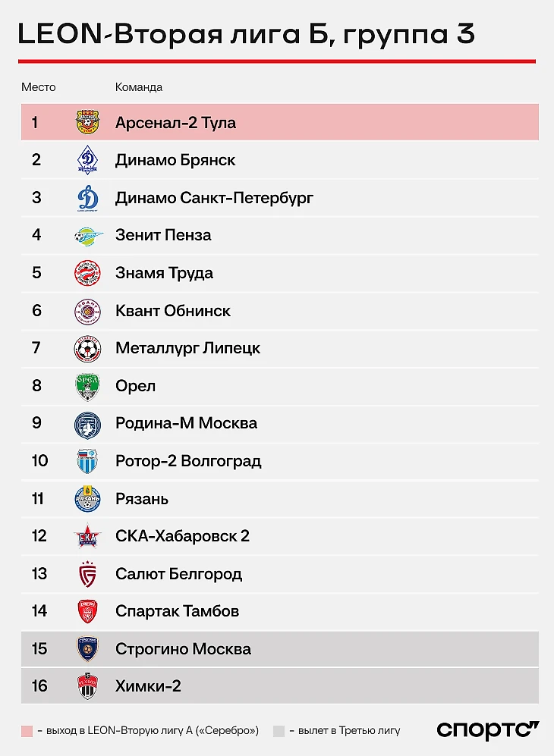This screenshot has height=756, width=554.
Task: Select the Рязань team name
Action: (142, 499)
